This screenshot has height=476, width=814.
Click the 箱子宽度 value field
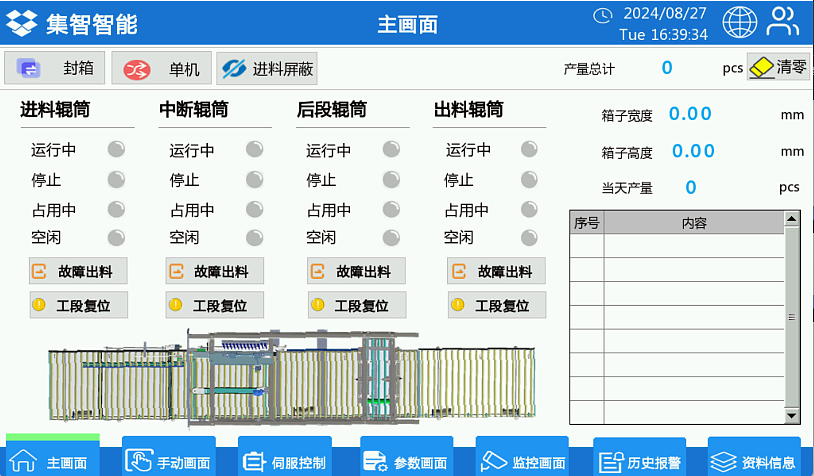coord(690,114)
